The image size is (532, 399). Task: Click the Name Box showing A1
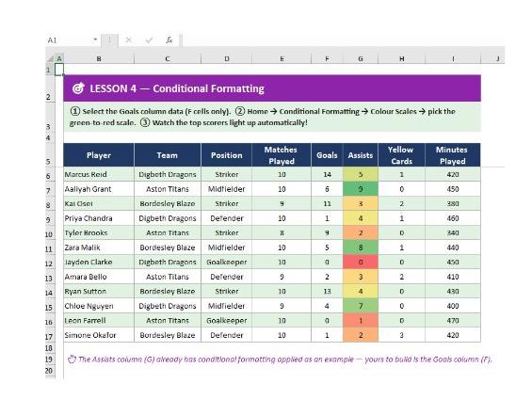(x=69, y=40)
